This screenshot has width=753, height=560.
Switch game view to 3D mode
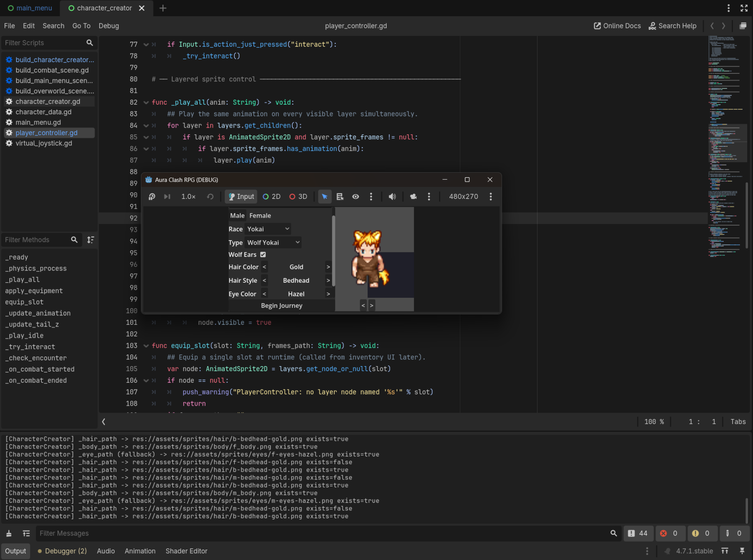pos(299,196)
